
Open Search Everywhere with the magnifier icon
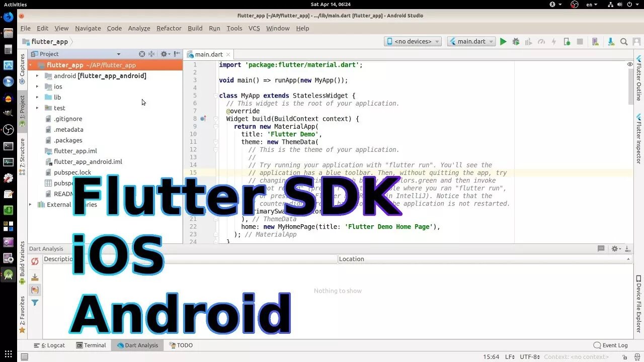click(x=623, y=42)
